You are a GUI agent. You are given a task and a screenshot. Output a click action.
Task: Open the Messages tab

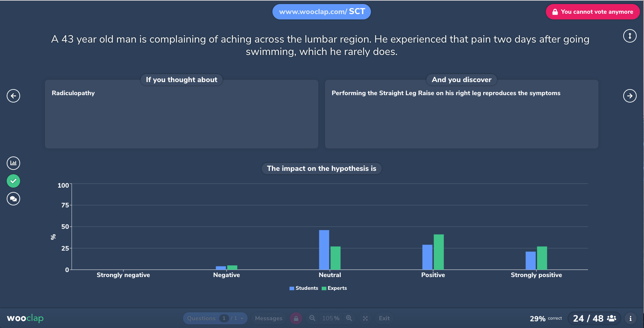tap(268, 318)
